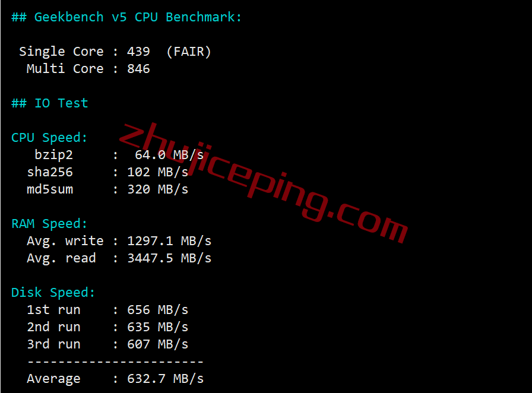
Task: Click the sha256 102 MB/s result
Action: click(157, 172)
